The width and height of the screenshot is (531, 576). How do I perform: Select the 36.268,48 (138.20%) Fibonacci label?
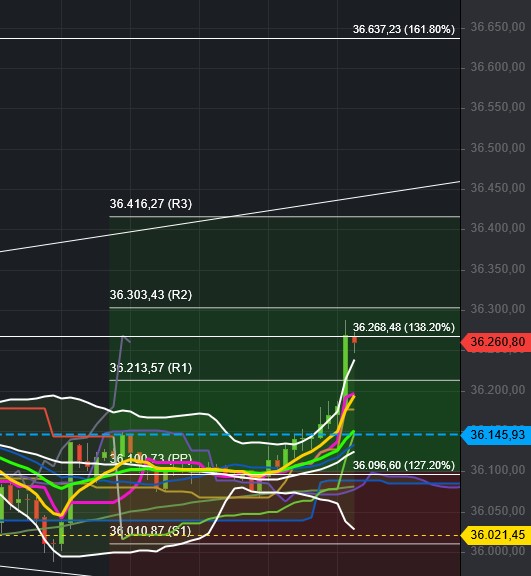pos(404,327)
